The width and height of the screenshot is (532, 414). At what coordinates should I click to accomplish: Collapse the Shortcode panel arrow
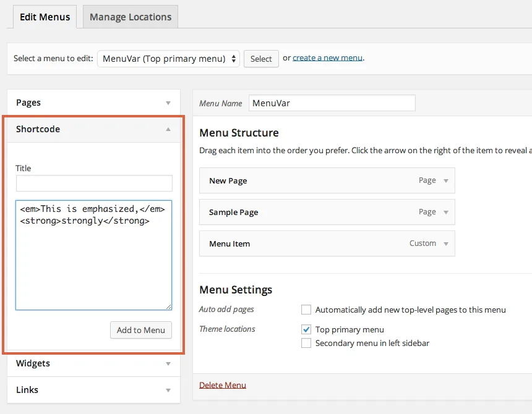pyautogui.click(x=168, y=129)
